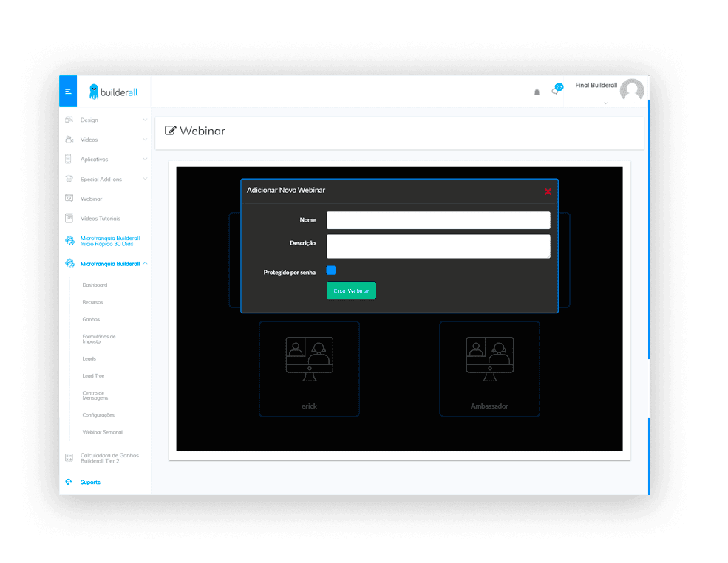Click the Nome input field
This screenshot has width=728, height=563.
click(x=438, y=220)
